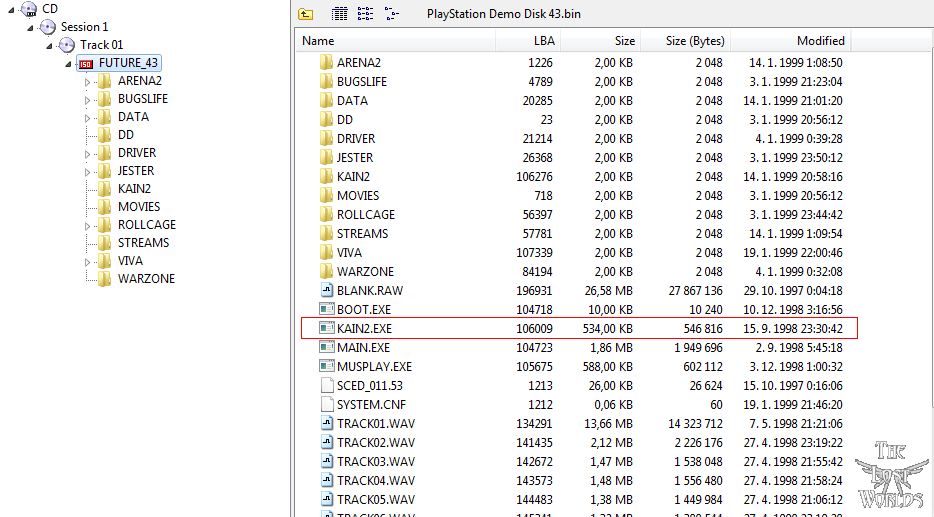Expand the JESTER tree folder
934x517 pixels.
88,172
